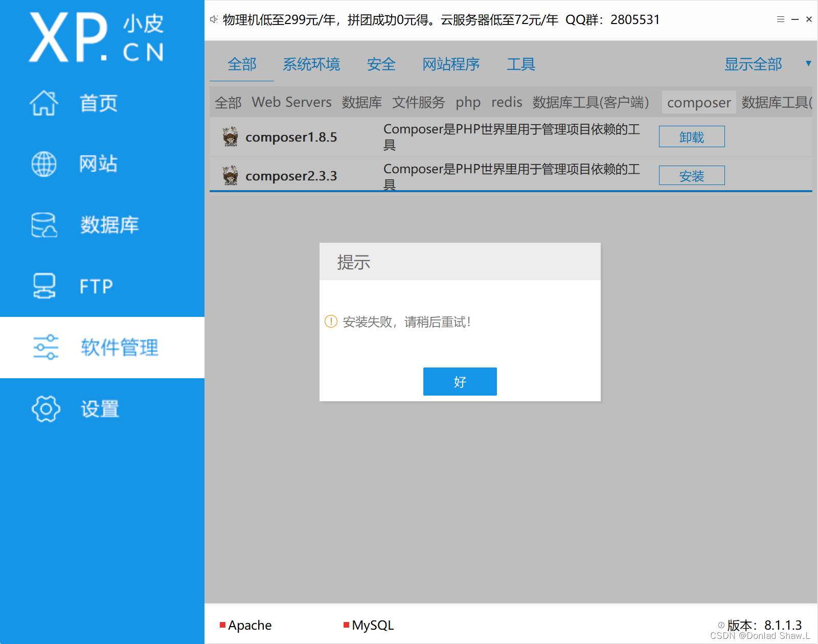Click the composer2.3.3 description text
The height and width of the screenshot is (644, 818).
(511, 176)
